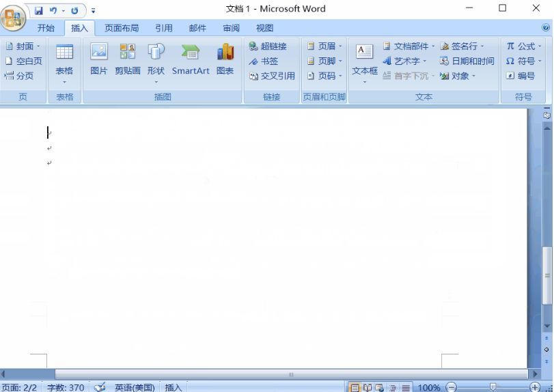This screenshot has width=554, height=392.
Task: Insert a 空白页 blank page
Action: coord(24,61)
